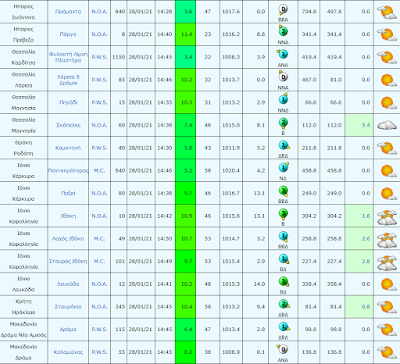Open the Λάρισα 6 Δρόμοι station link
The width and height of the screenshot is (400, 364).
point(68,80)
